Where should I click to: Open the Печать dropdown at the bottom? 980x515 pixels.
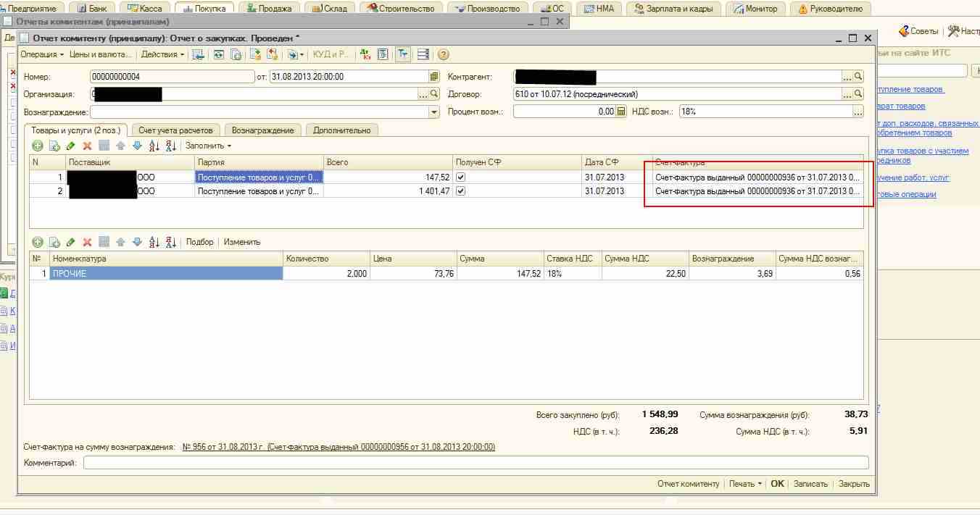click(745, 484)
